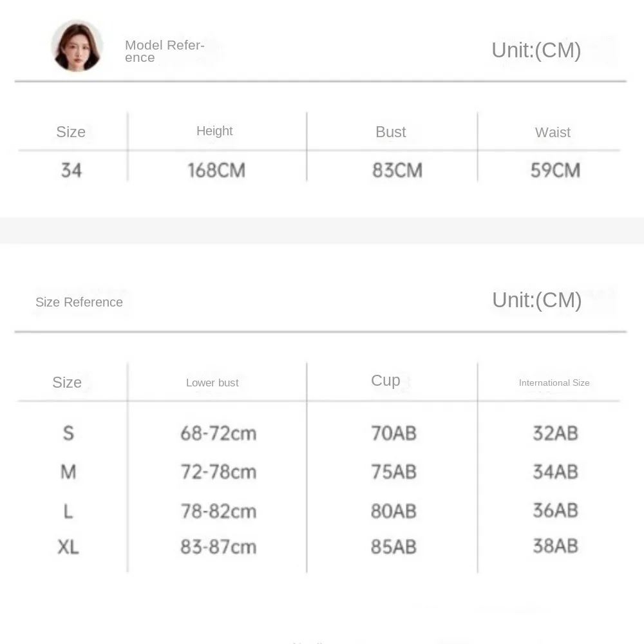Select the Bust column header

pyautogui.click(x=391, y=132)
